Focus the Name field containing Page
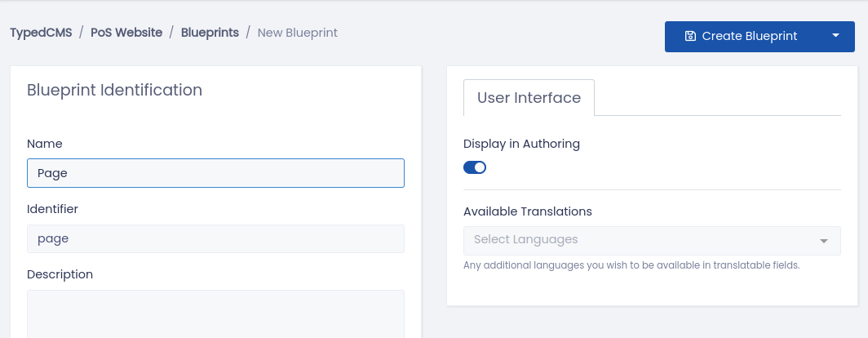868x338 pixels. (x=215, y=173)
